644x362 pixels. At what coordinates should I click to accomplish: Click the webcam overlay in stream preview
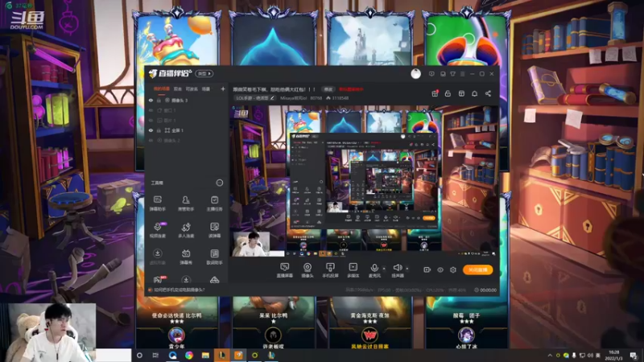[251, 244]
